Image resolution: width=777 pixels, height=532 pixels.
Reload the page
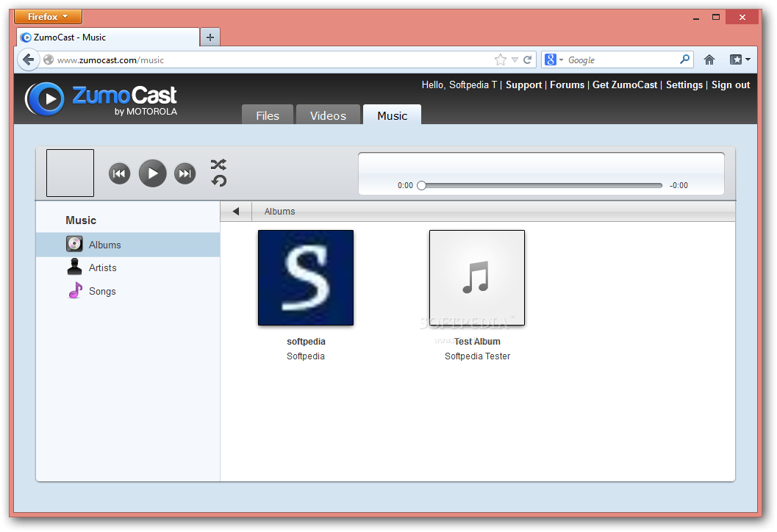pos(528,60)
